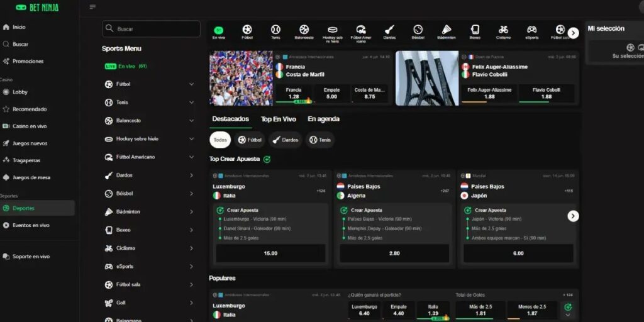Add Países Bajos-Algeria Crear Apuesta at 2.80

394,253
